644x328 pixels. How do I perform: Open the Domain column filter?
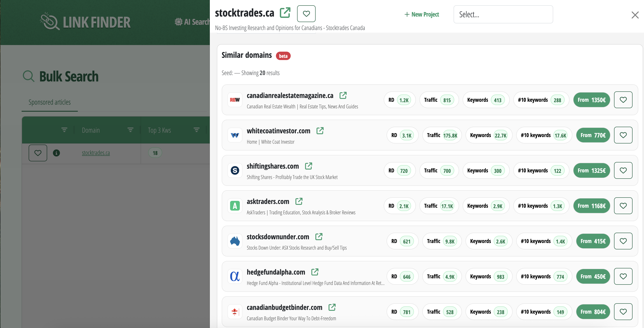click(x=130, y=130)
